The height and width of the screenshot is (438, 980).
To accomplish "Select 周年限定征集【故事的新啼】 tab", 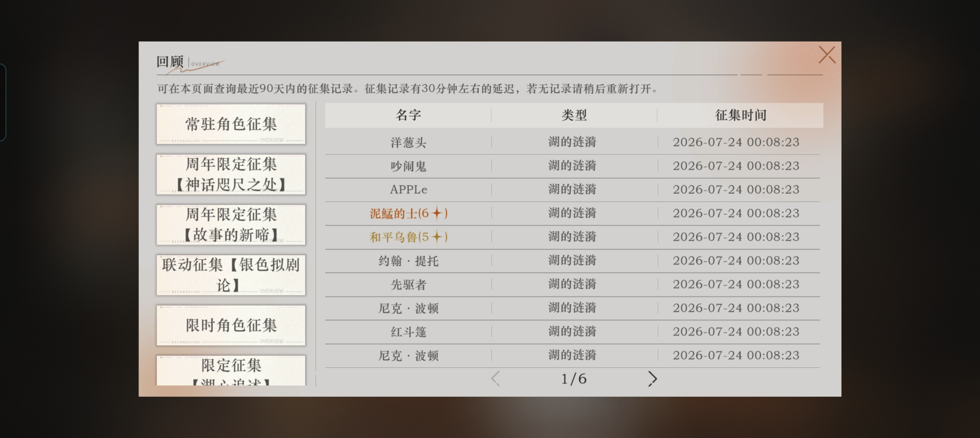I will [231, 225].
